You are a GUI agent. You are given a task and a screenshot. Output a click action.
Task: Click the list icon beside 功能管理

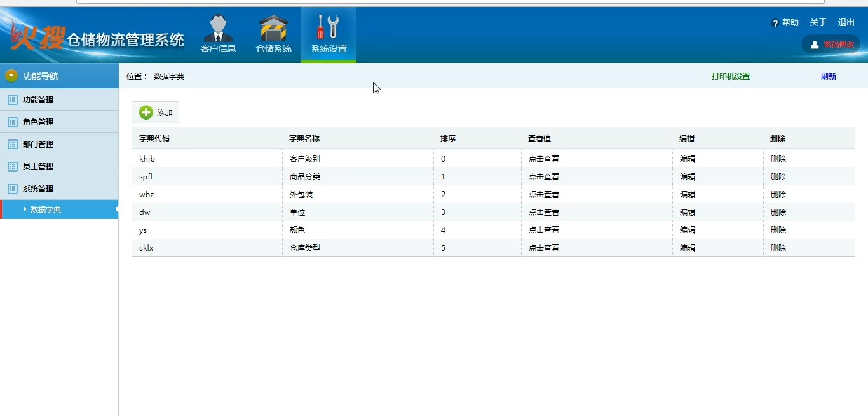[12, 100]
